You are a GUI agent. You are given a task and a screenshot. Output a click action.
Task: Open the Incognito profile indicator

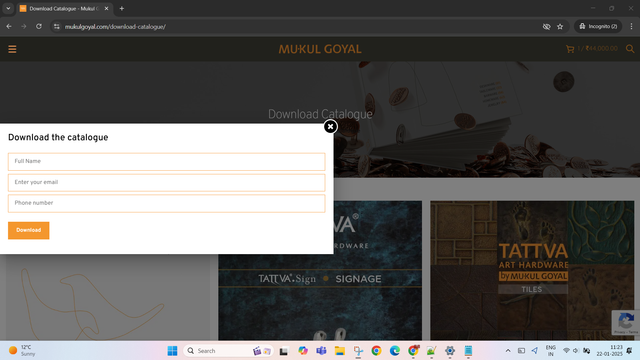(598, 27)
